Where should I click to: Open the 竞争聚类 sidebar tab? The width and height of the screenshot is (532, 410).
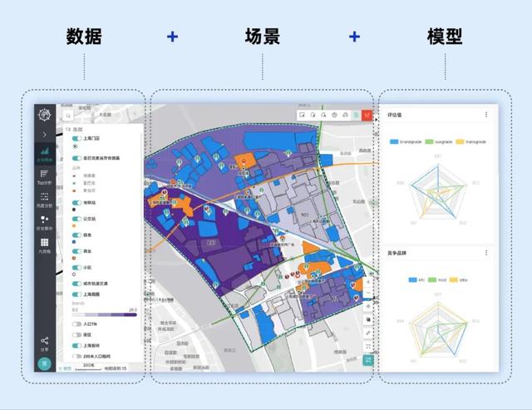[44, 223]
